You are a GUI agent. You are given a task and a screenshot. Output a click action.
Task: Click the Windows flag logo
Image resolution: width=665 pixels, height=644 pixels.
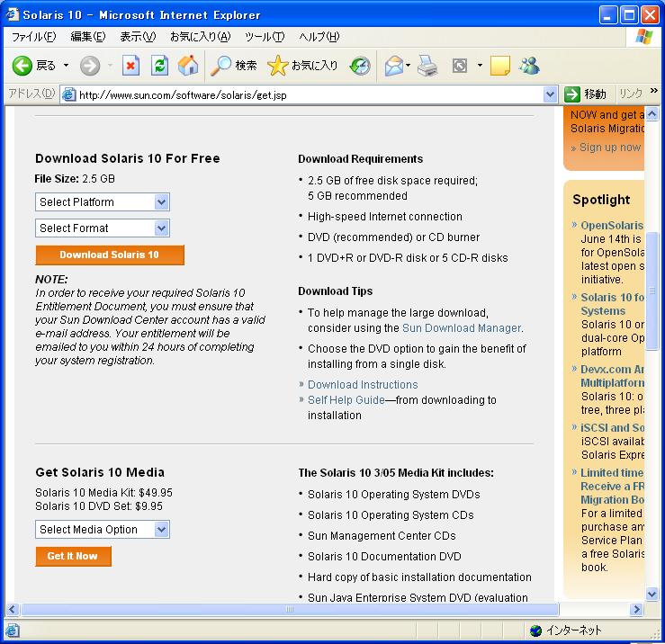(x=643, y=37)
